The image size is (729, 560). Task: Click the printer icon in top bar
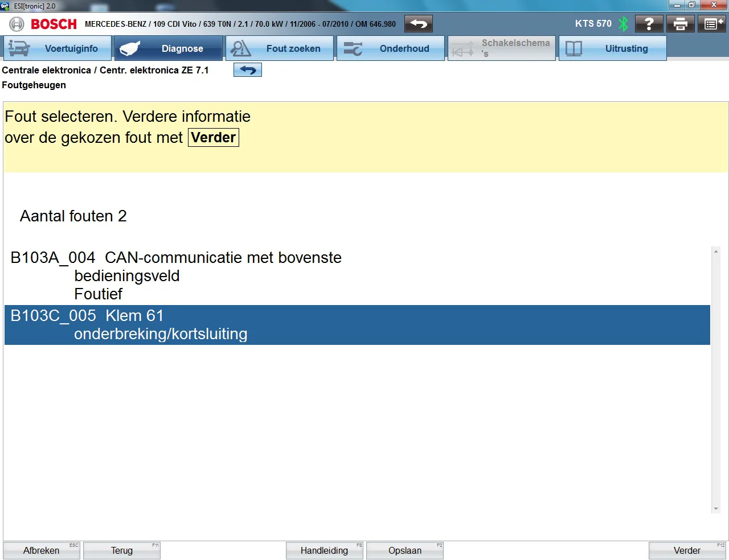(680, 24)
